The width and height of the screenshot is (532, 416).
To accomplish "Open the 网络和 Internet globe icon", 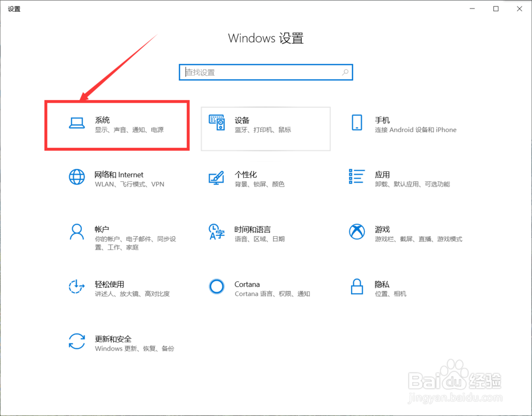I will pyautogui.click(x=77, y=177).
